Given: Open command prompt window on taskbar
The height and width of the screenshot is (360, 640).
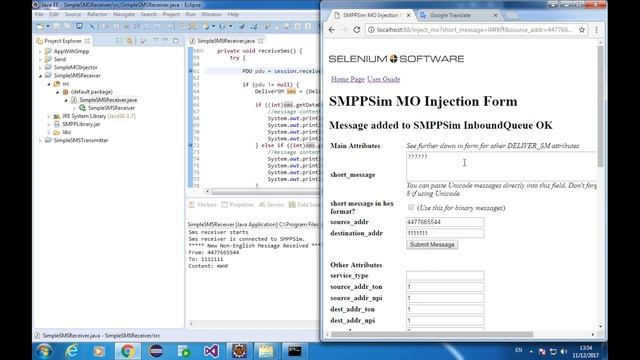Looking at the screenshot, I should 294,351.
